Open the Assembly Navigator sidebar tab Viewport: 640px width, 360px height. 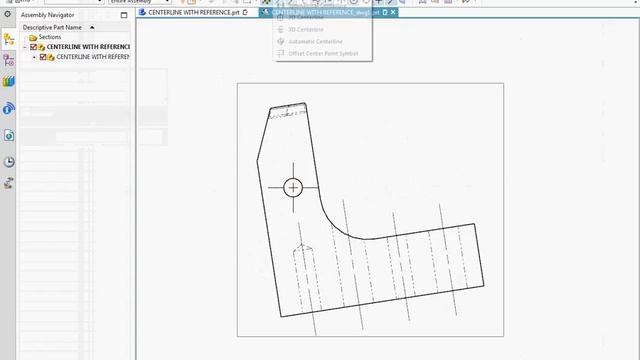(9, 40)
